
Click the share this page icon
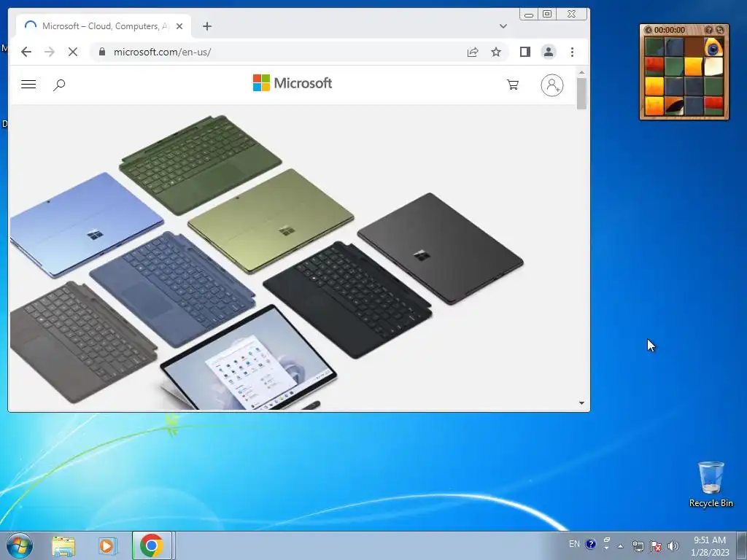(473, 52)
